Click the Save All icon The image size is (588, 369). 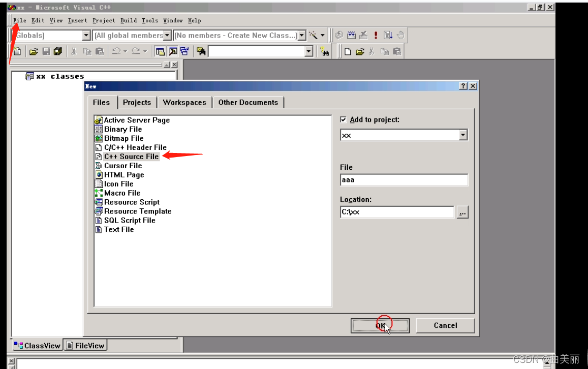58,51
